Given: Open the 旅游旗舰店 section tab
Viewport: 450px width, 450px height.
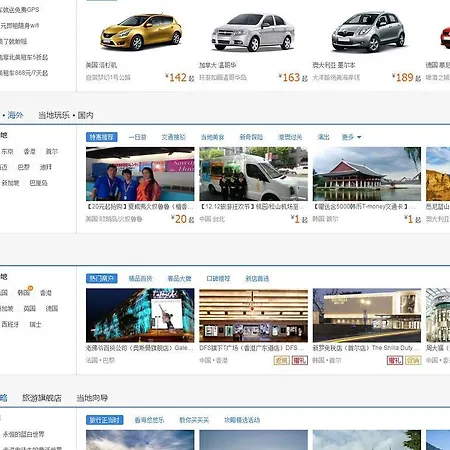Looking at the screenshot, I should [42, 398].
